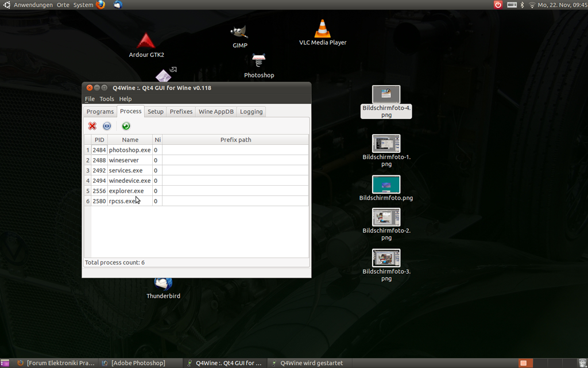Click the red power icon in top panel
The height and width of the screenshot is (368, 588).
click(498, 5)
